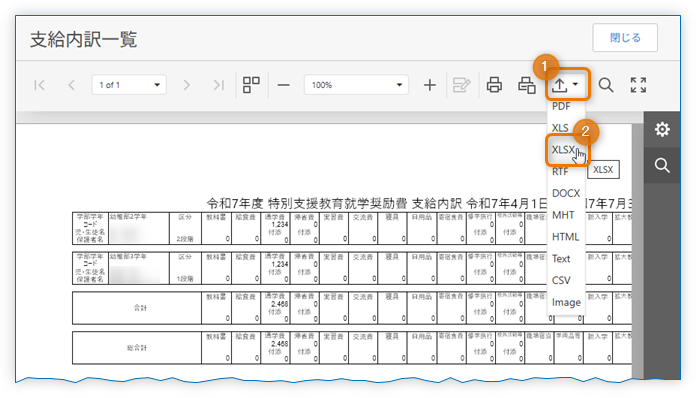
Task: Click the print current page icon
Action: tap(527, 85)
